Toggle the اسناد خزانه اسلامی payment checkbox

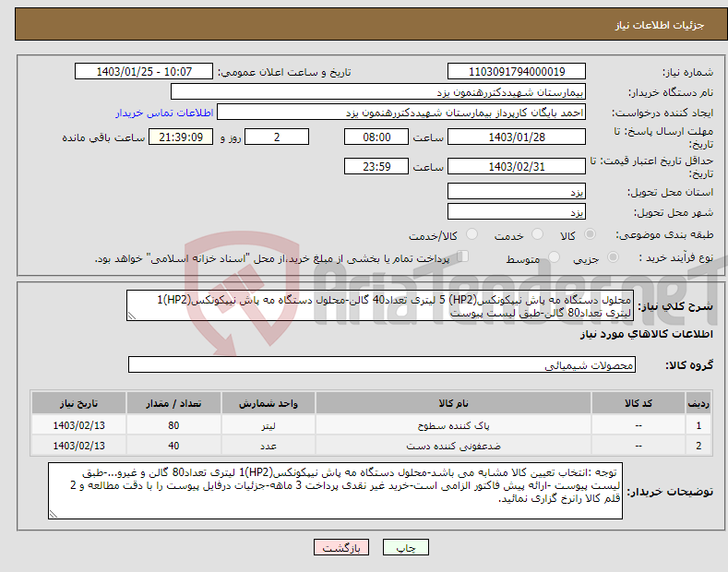pos(463,256)
